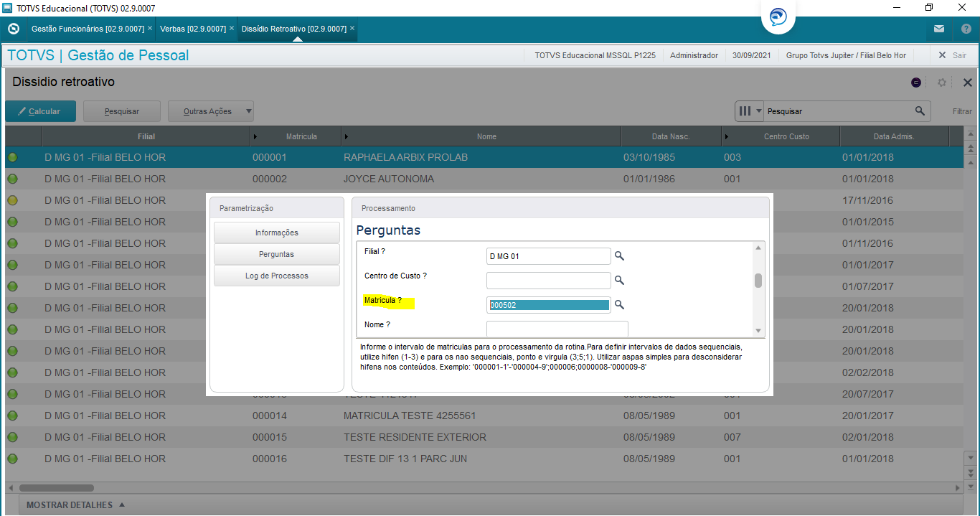Close the Dissídio retroativo window with X
Image resolution: width=980 pixels, height=516 pixels.
pos(967,83)
